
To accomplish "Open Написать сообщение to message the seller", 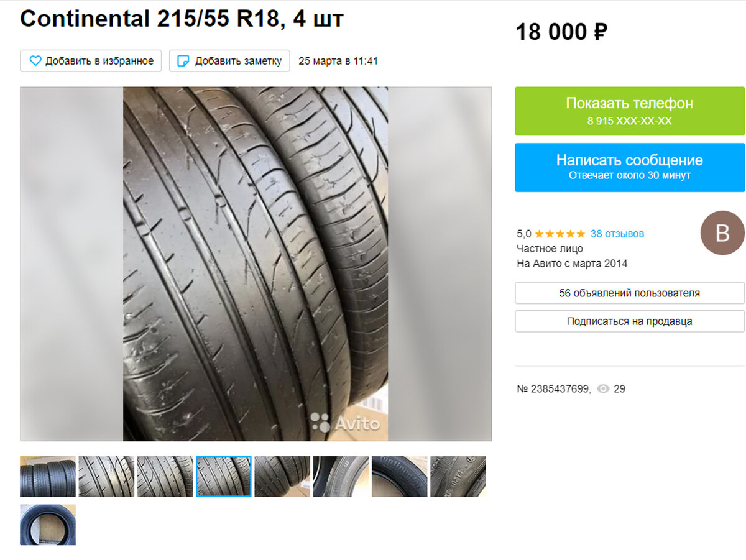I will pos(630,167).
